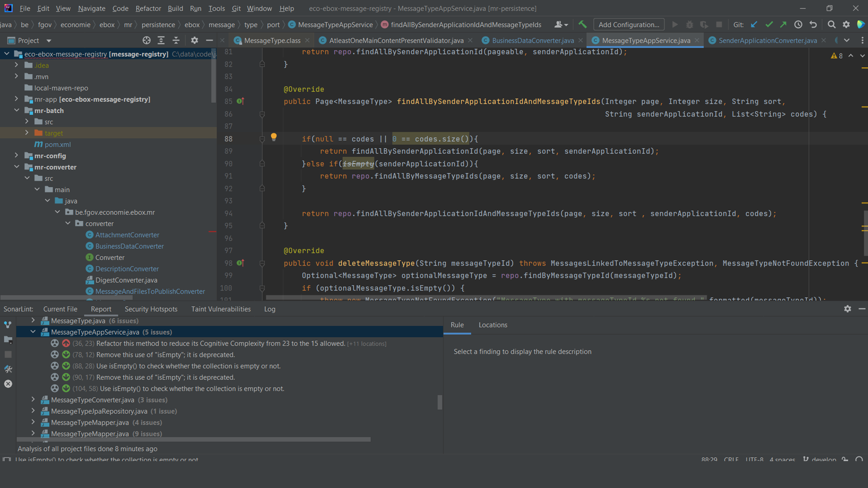This screenshot has width=868, height=488.
Task: Open the Project view dropdown arrow
Action: [x=49, y=41]
